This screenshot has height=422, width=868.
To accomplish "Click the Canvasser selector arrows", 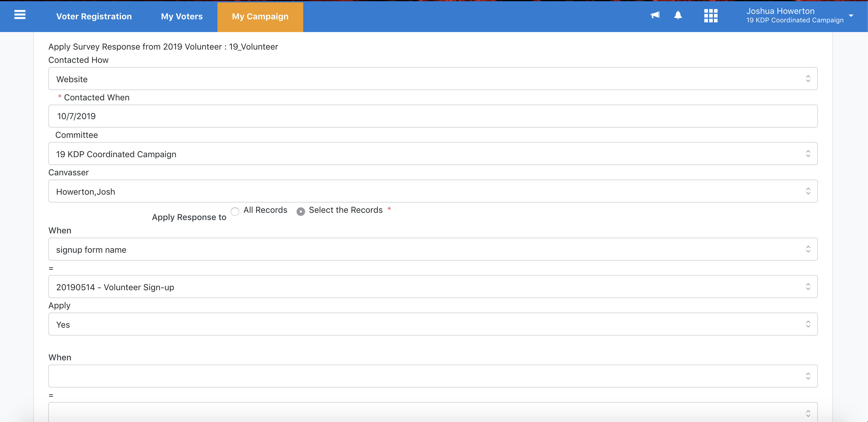I will (808, 191).
